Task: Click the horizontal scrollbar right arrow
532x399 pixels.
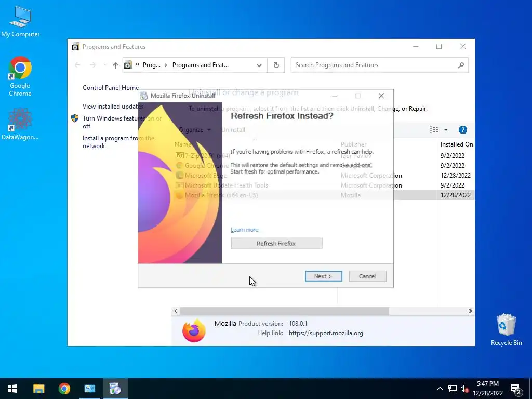Action: tap(470, 311)
